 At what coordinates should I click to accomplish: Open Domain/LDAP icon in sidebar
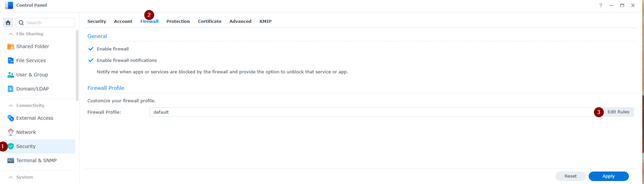[x=11, y=89]
